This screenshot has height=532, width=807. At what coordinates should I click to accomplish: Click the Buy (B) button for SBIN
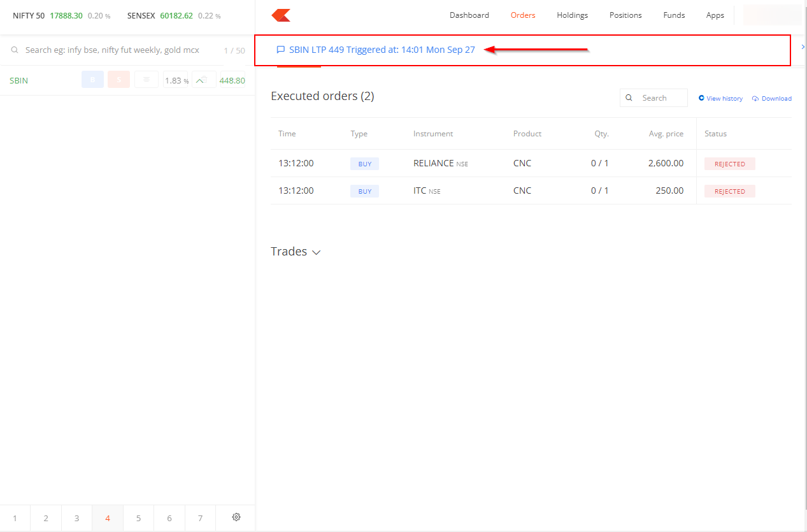coord(92,80)
